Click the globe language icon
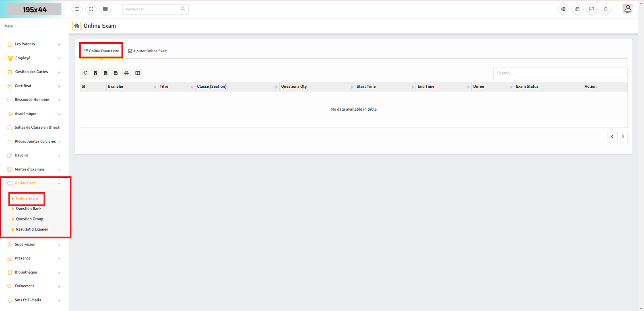 tap(563, 9)
